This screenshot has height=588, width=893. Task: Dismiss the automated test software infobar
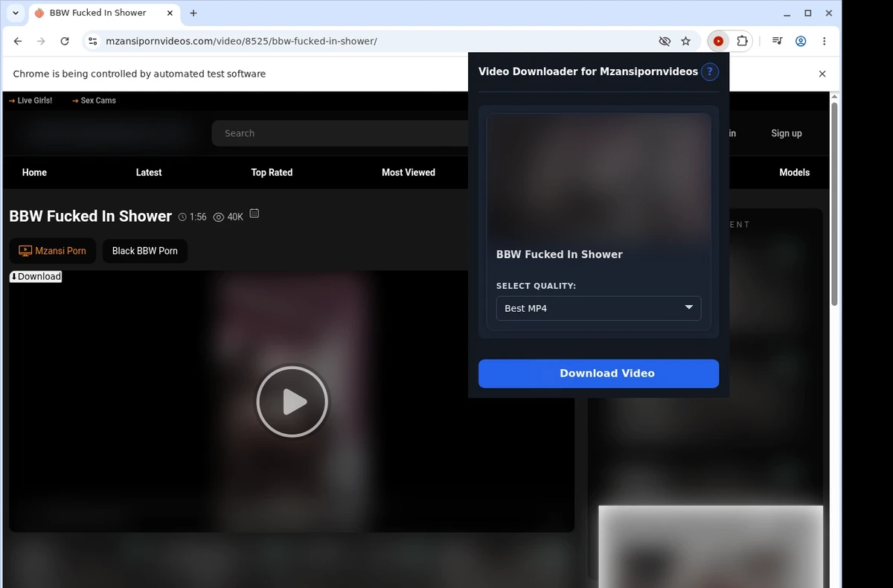822,74
